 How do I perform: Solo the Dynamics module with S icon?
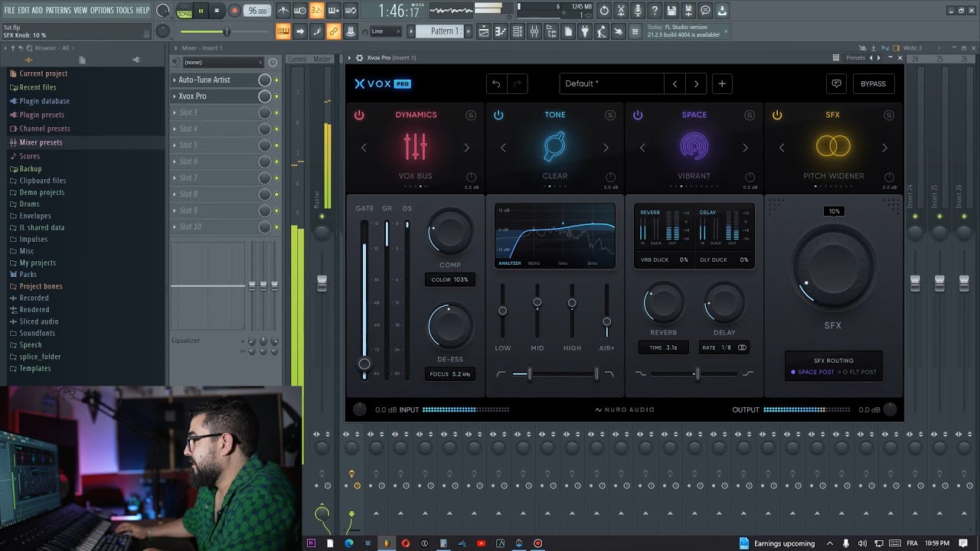[x=471, y=115]
